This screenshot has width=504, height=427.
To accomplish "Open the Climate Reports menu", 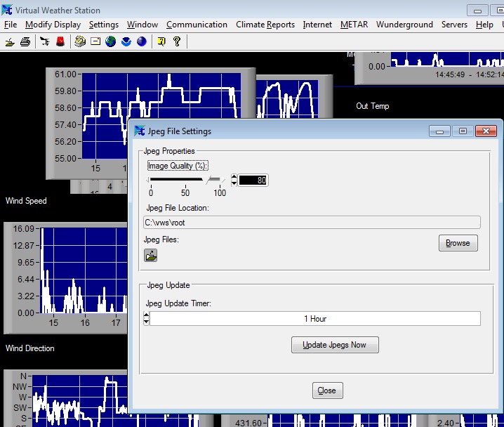I will pos(265,25).
